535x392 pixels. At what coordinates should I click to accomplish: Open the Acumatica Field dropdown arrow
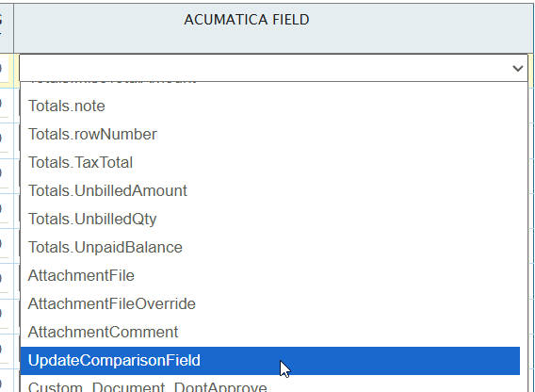518,68
